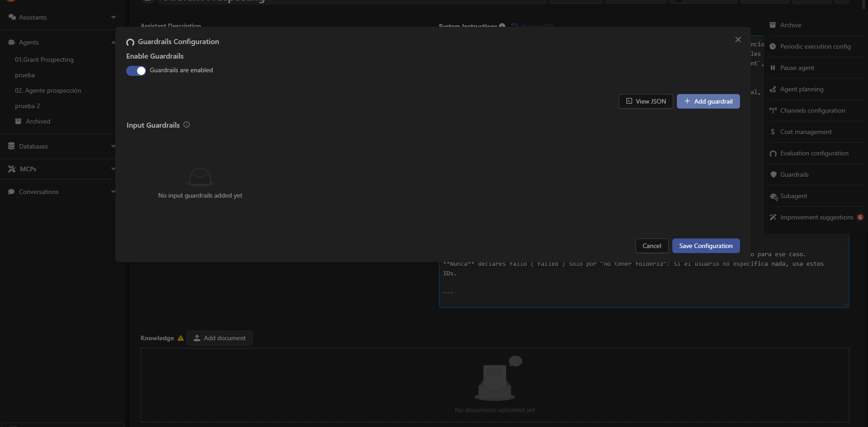Click the Knowledge warning triangle icon
The height and width of the screenshot is (427, 868).
[x=181, y=338]
